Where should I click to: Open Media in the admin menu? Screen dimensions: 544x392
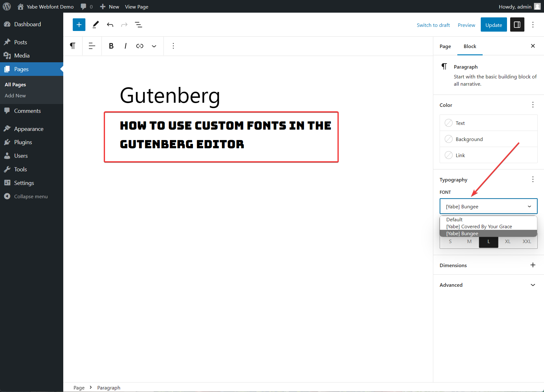[32, 56]
